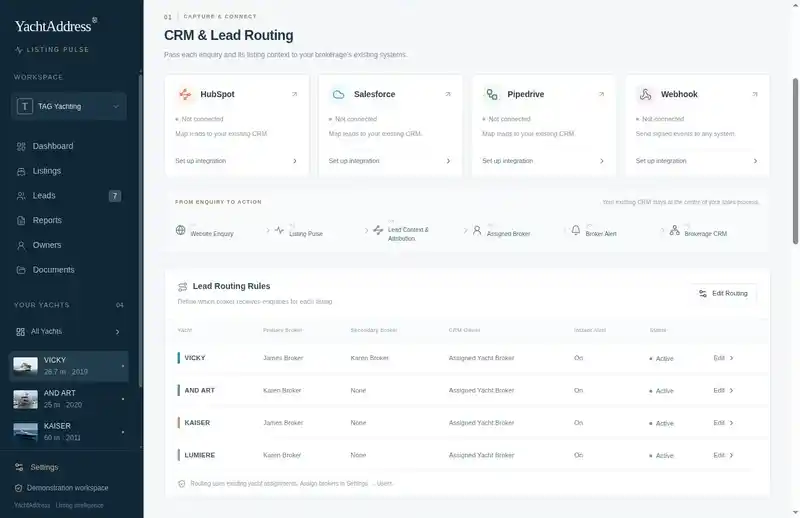Click the Leads people icon
The height and width of the screenshot is (518, 800).
21,196
